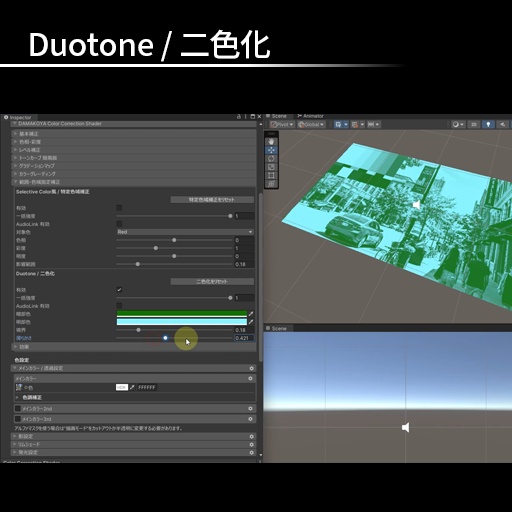The image size is (512, 512).
Task: Open gear menu for リムシェード
Action: (x=251, y=444)
